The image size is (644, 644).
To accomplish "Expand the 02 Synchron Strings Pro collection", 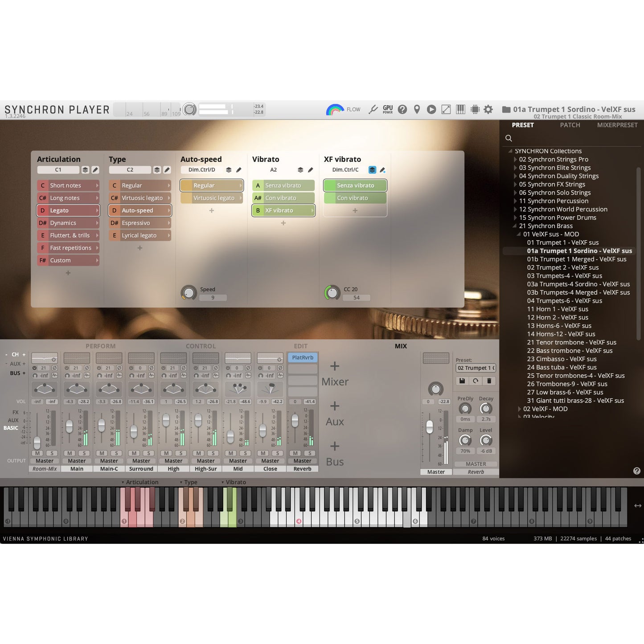I will [516, 160].
